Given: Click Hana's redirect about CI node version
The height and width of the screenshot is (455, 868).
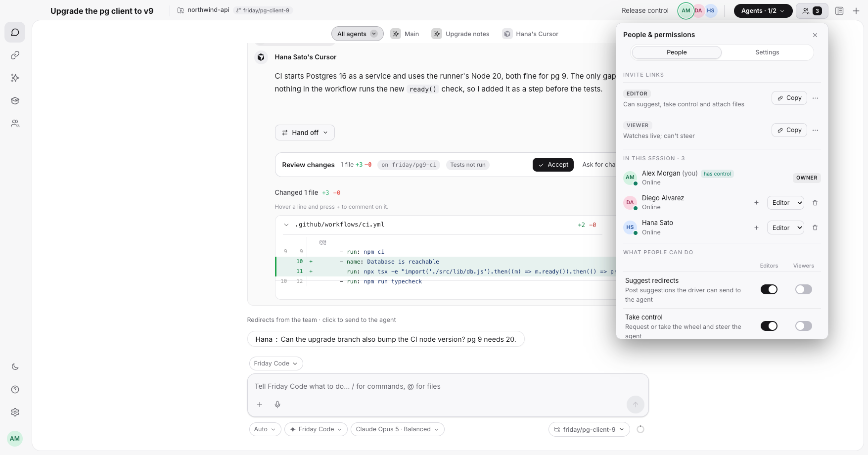Looking at the screenshot, I should (386, 339).
